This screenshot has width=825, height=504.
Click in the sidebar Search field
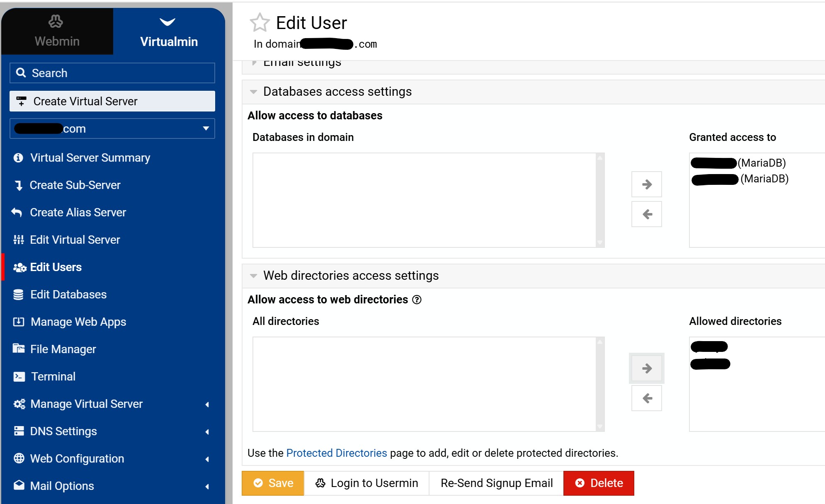point(112,73)
